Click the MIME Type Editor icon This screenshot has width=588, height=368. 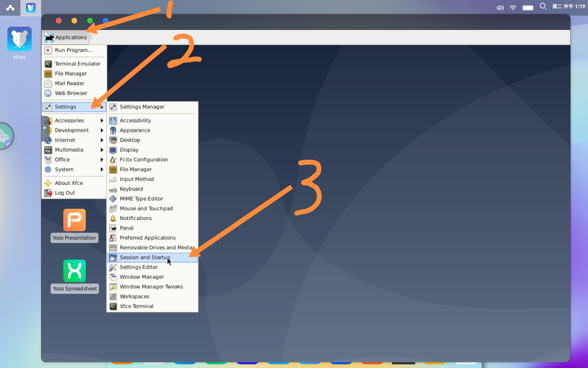coord(113,199)
